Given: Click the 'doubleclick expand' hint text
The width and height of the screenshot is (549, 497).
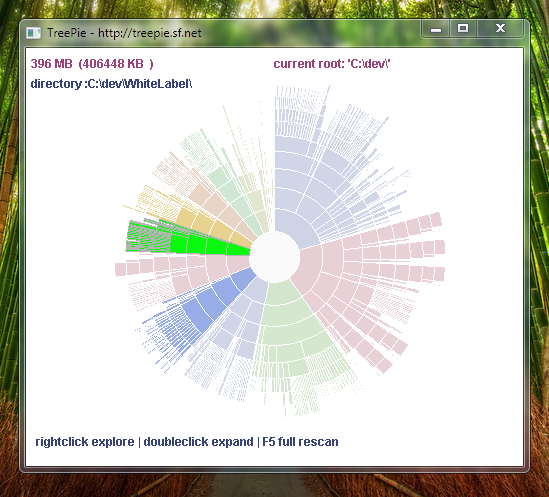Looking at the screenshot, I should point(198,442).
